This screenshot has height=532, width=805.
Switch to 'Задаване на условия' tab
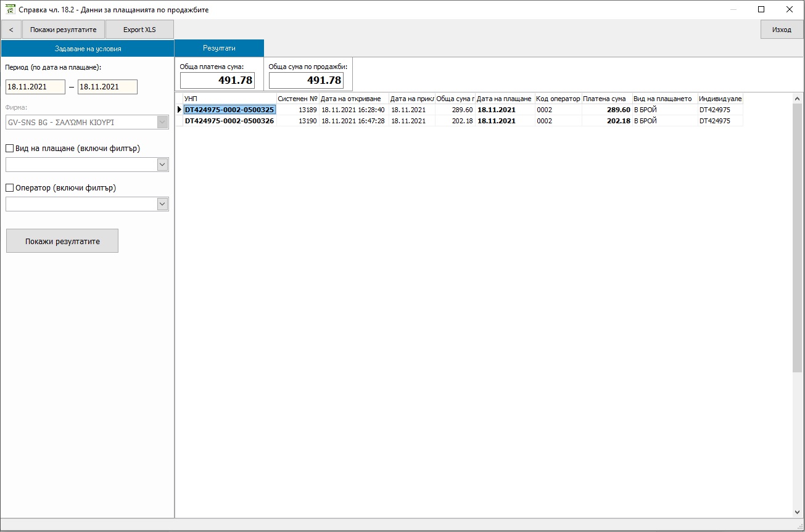point(88,48)
